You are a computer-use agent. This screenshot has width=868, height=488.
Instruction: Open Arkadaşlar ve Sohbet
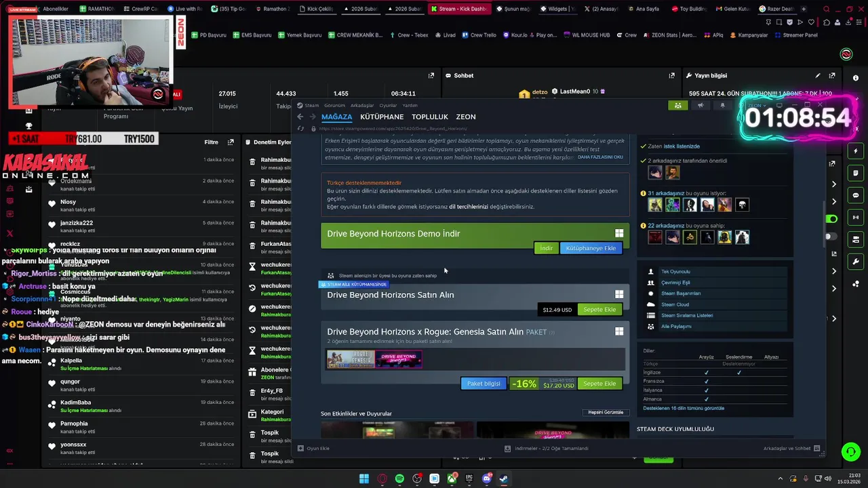click(x=791, y=448)
